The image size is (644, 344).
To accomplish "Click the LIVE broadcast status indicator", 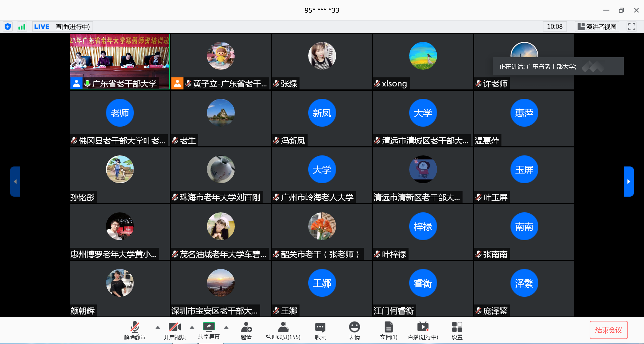I will 62,26.
